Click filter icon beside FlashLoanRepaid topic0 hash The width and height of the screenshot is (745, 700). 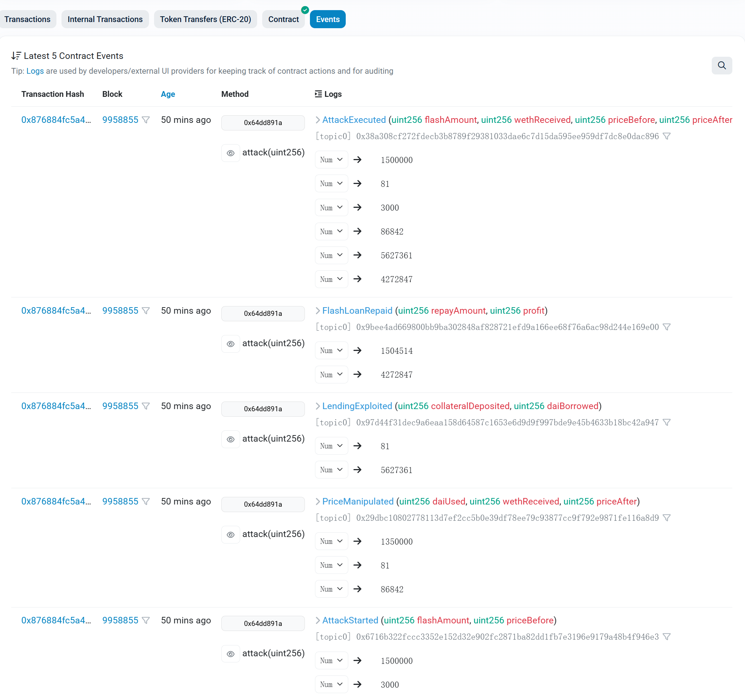666,327
